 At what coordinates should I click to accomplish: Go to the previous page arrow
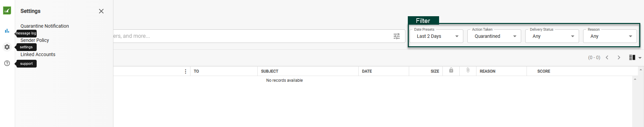[x=607, y=57]
